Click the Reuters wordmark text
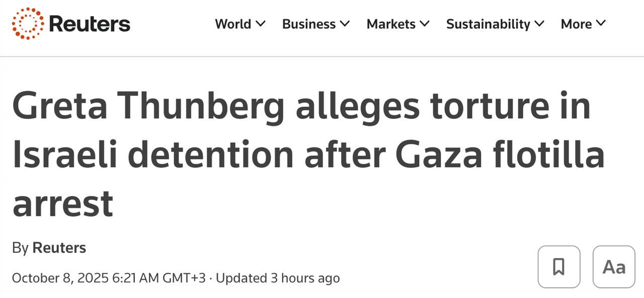The image size is (644, 298). tap(90, 24)
